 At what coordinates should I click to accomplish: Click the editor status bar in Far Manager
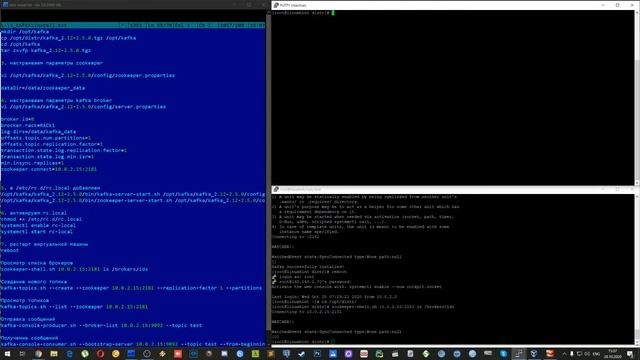tap(133, 25)
